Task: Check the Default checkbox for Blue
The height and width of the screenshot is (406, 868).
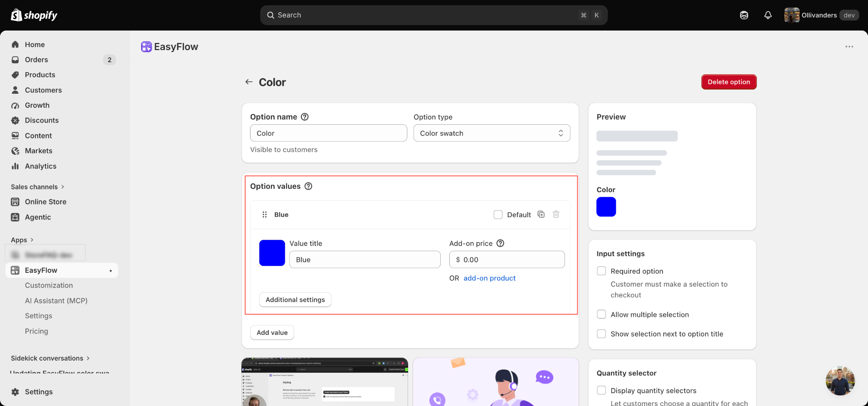Action: (x=498, y=215)
